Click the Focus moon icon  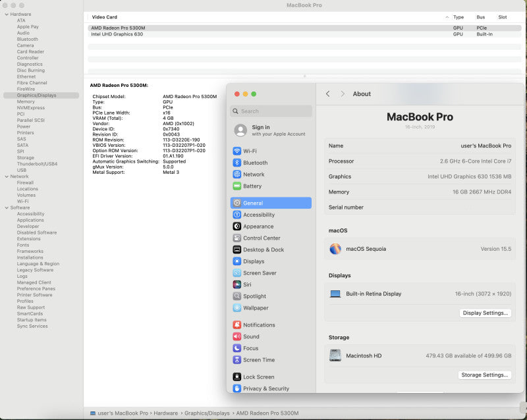(237, 348)
